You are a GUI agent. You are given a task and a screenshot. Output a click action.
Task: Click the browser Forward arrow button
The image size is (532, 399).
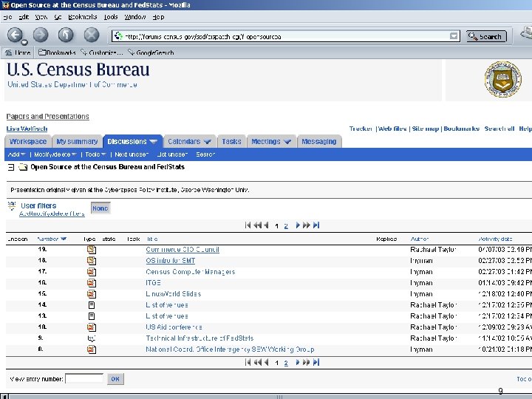(x=41, y=35)
